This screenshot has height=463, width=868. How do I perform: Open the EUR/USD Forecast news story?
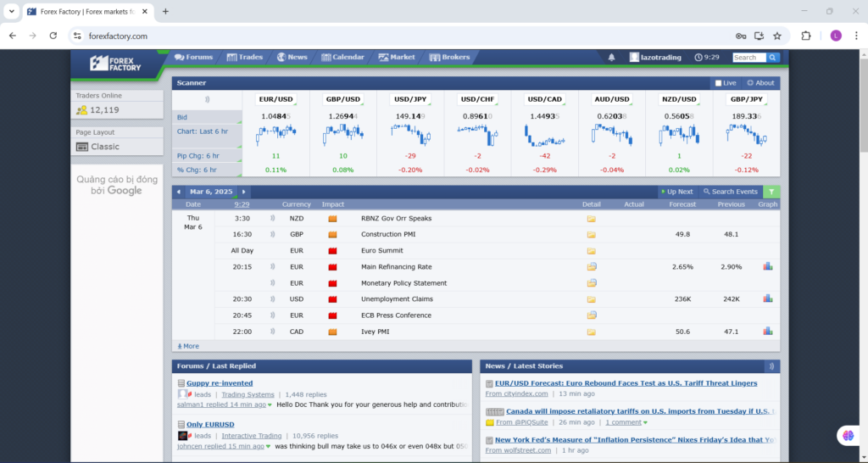626,383
